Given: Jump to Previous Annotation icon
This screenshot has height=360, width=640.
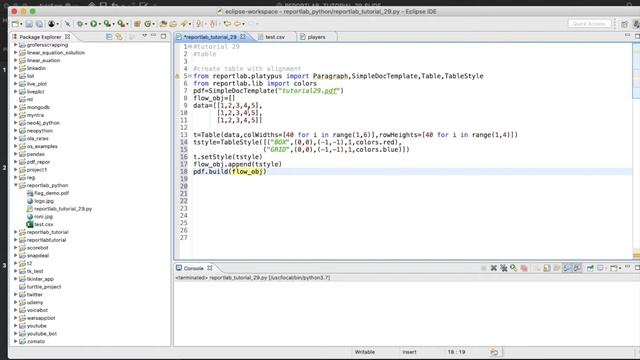Looking at the screenshot, I should click(213, 24).
